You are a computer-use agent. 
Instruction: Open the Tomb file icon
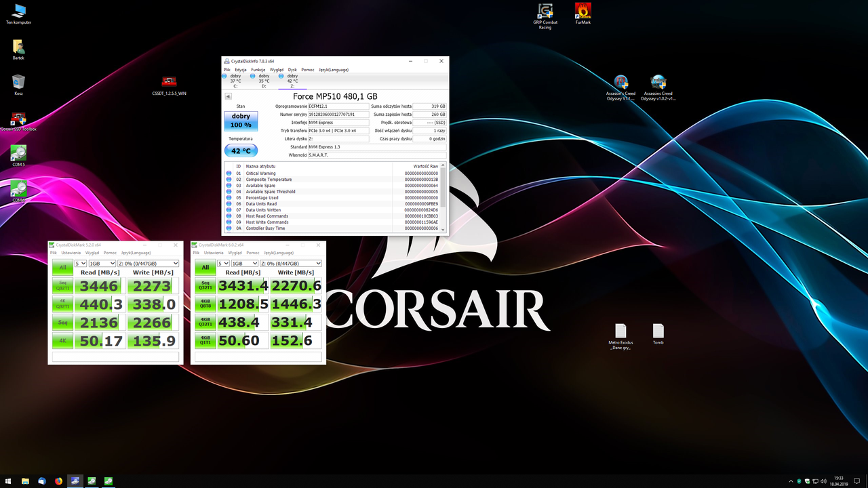point(658,334)
